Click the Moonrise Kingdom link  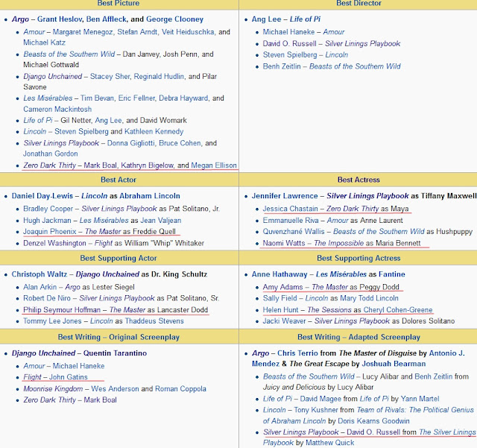[x=53, y=389]
